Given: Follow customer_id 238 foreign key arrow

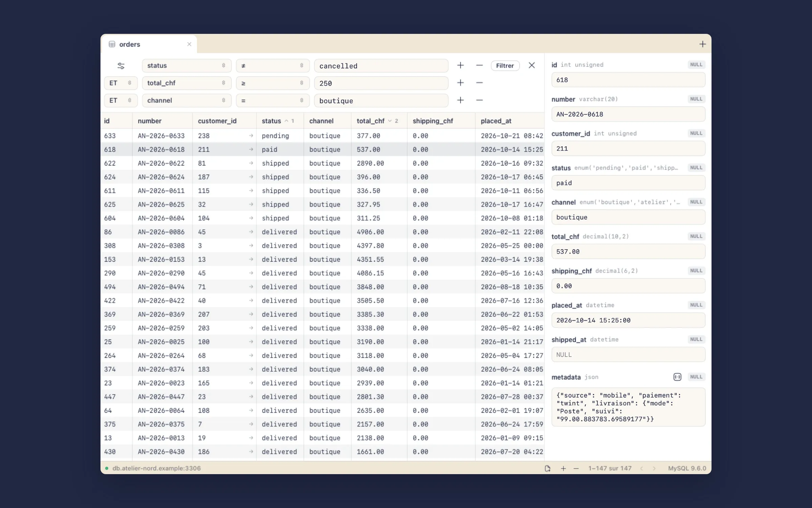Looking at the screenshot, I should pyautogui.click(x=251, y=135).
